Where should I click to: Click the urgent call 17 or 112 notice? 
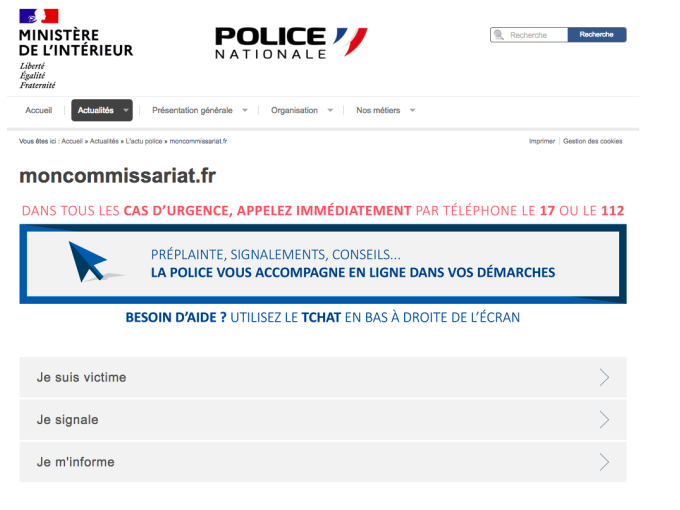coord(323,211)
